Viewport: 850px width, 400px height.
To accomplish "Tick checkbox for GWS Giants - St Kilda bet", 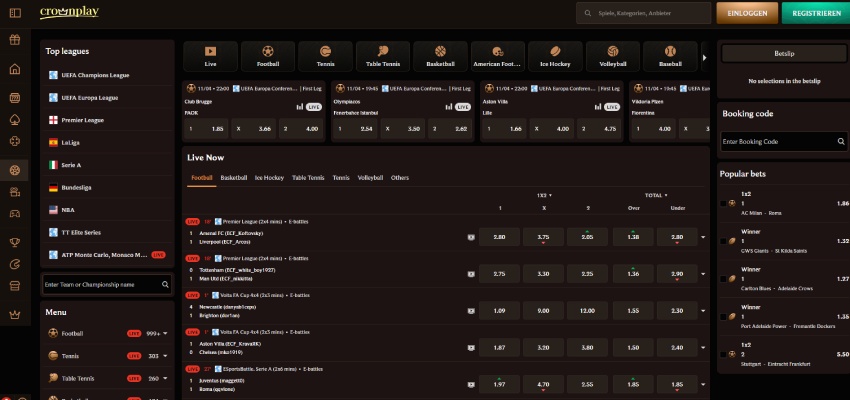I will coord(723,241).
